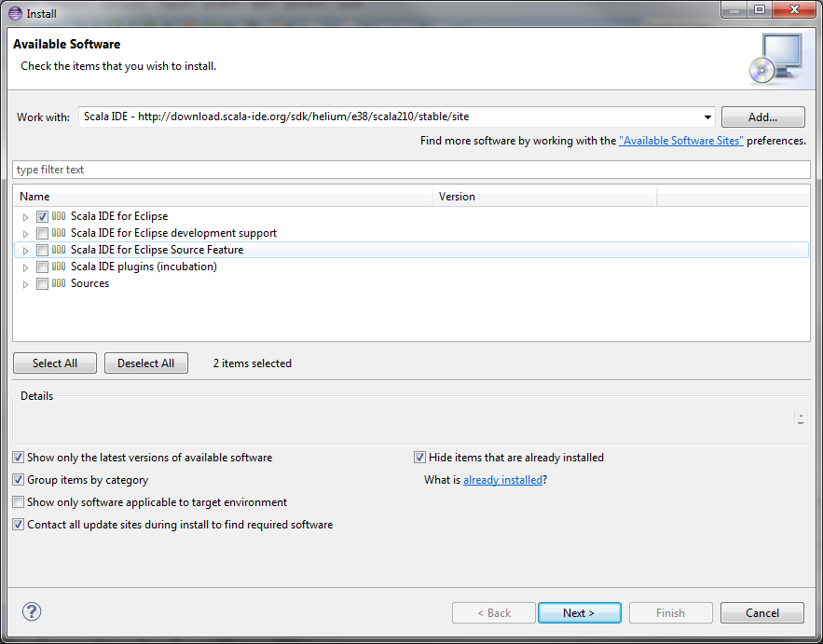Toggle Hide items that are already installed

419,458
